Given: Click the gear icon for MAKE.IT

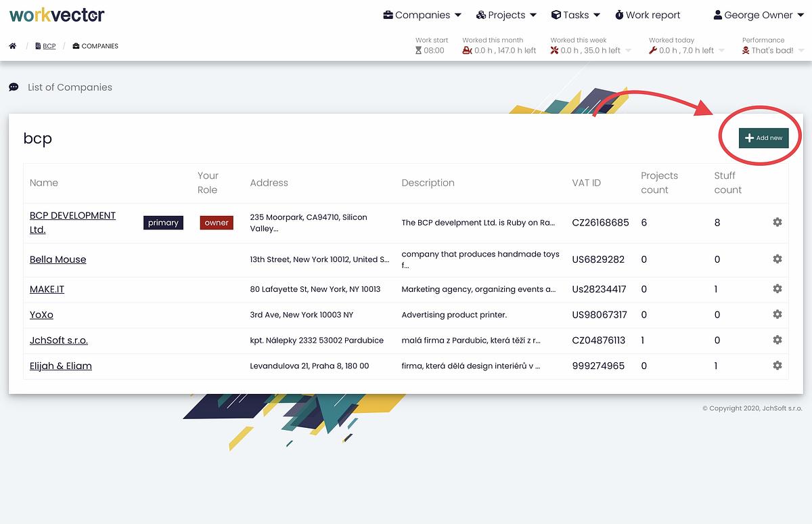Looking at the screenshot, I should (x=777, y=289).
